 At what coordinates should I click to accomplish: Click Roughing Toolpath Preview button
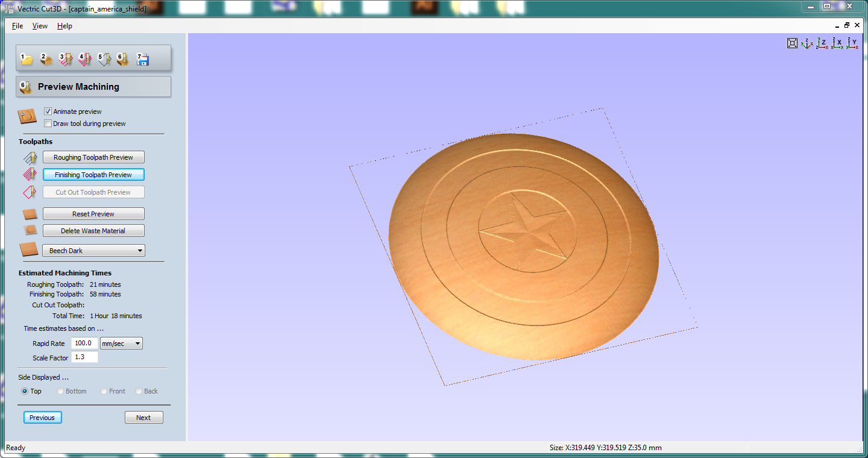[93, 157]
